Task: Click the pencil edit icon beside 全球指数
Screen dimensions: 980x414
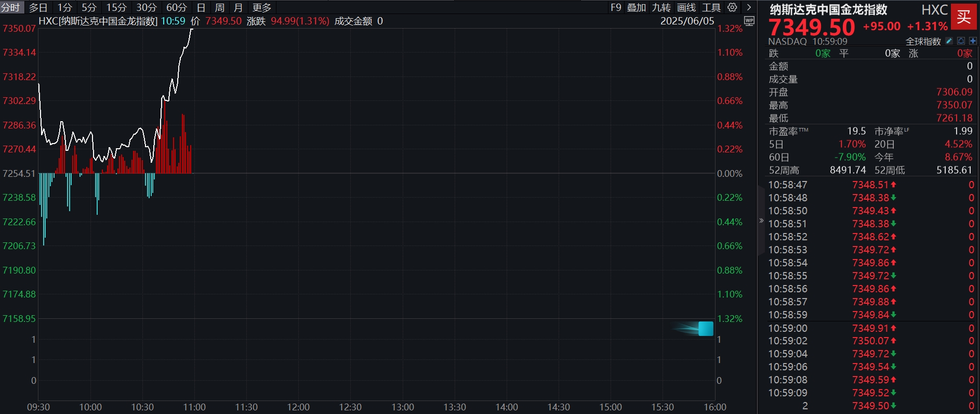Action: click(x=949, y=41)
